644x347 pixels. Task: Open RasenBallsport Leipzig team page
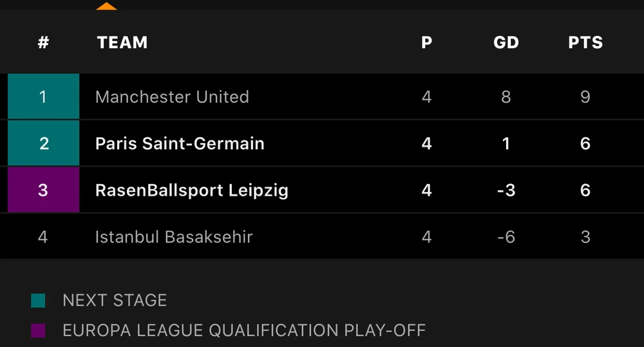click(x=191, y=190)
